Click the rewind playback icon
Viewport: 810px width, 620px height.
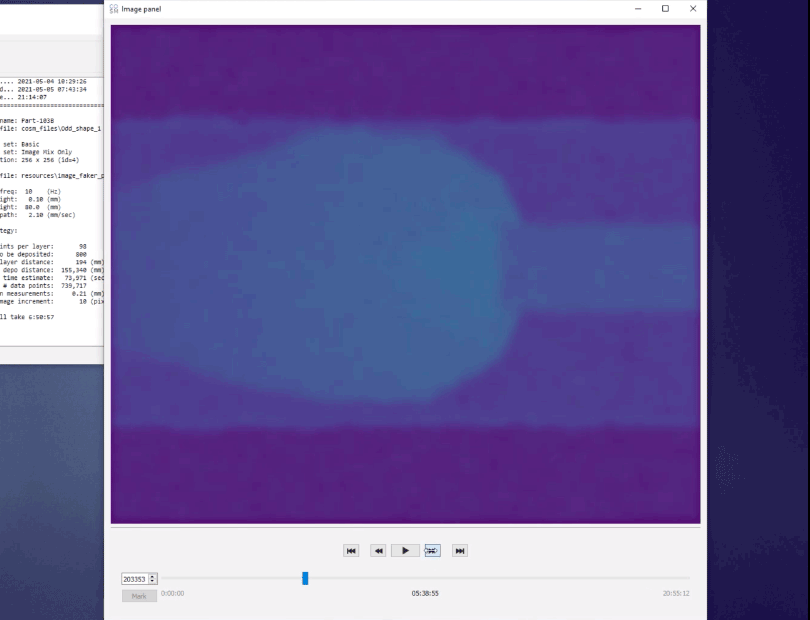click(x=378, y=551)
